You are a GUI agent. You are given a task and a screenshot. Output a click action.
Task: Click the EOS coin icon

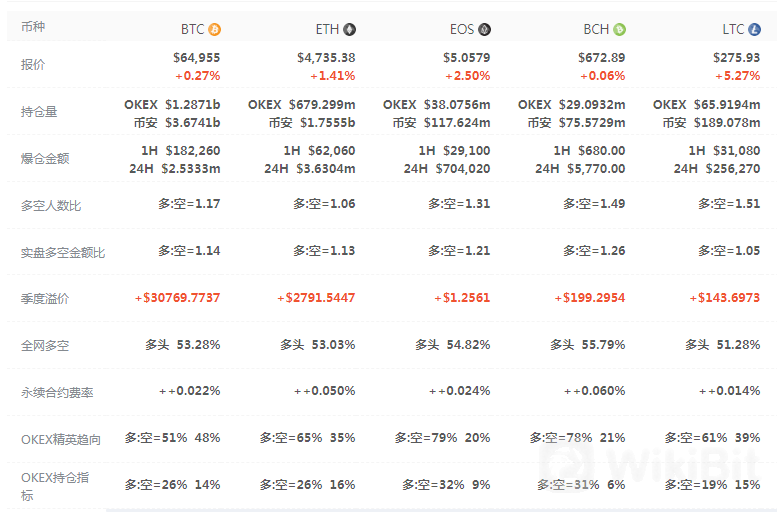(x=484, y=30)
